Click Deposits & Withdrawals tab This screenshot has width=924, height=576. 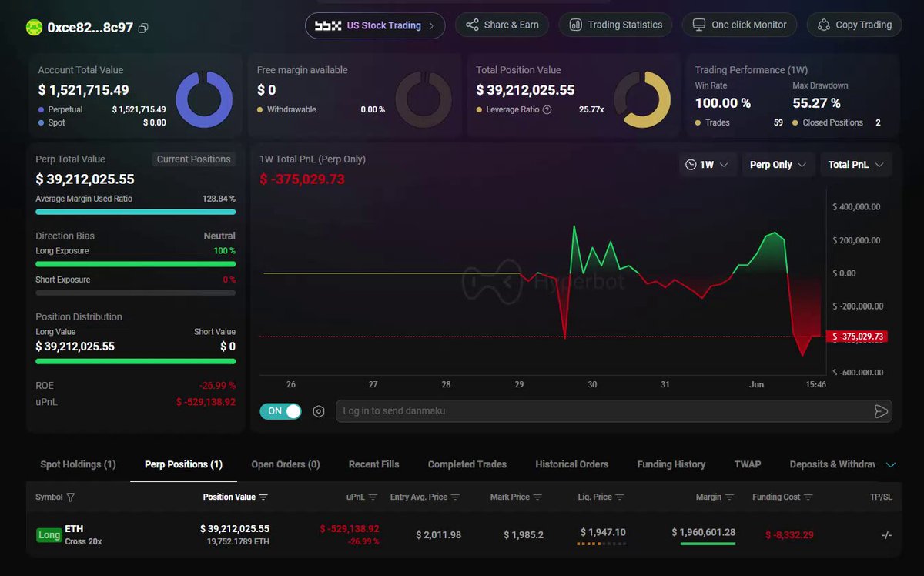[x=832, y=464]
